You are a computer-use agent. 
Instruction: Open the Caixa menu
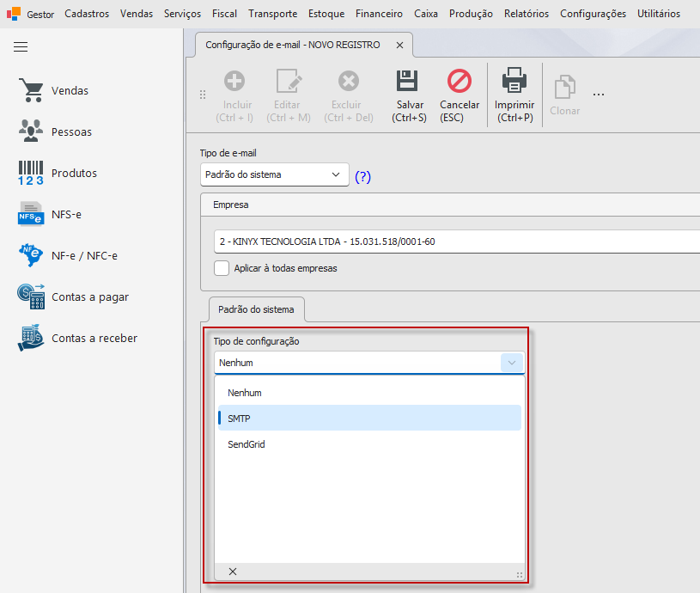point(425,14)
